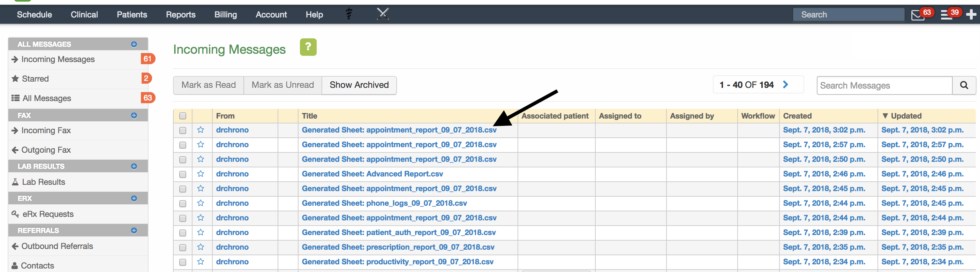This screenshot has width=980, height=272.
Task: Click the Search Messages input field
Action: coord(884,85)
